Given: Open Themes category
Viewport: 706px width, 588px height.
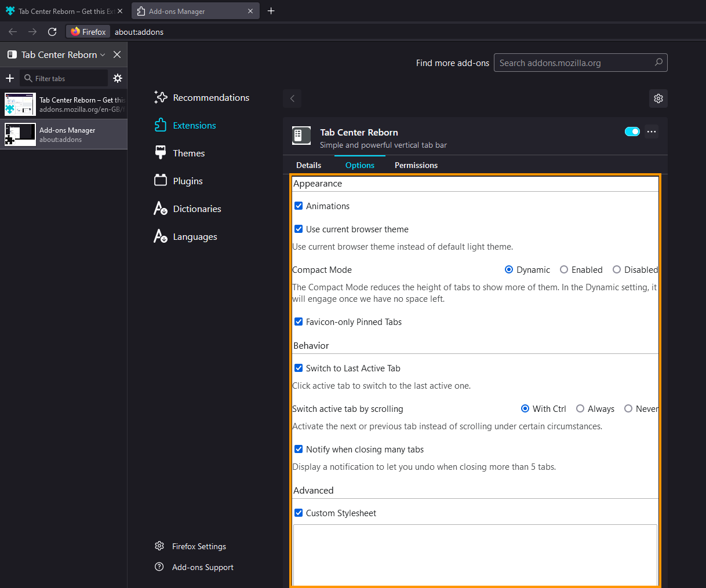Looking at the screenshot, I should (x=180, y=153).
